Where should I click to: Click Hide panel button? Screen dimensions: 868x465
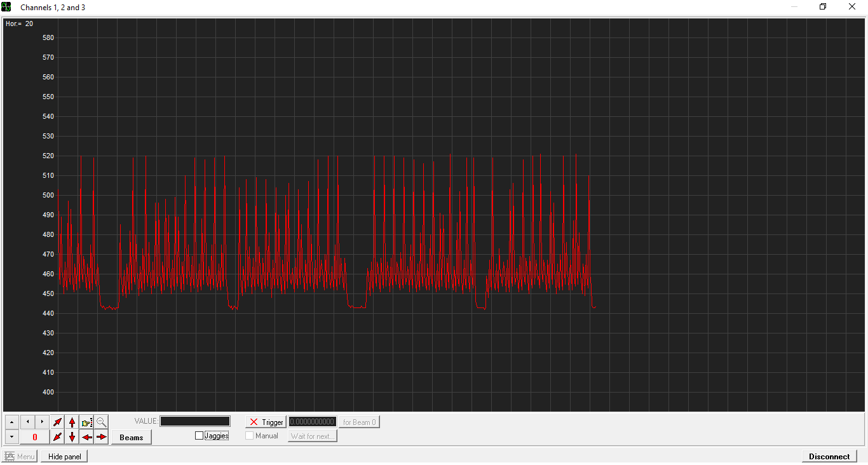click(64, 456)
